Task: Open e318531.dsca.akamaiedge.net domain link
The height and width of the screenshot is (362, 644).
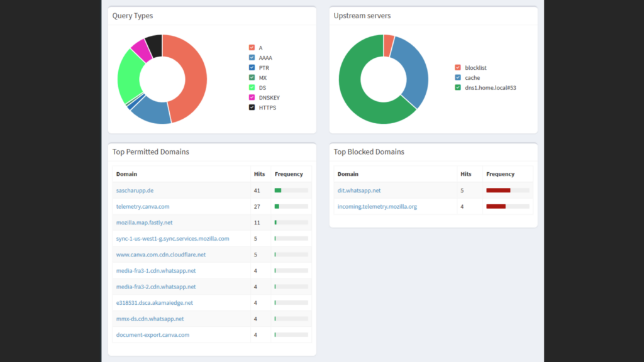Action: pos(155,303)
